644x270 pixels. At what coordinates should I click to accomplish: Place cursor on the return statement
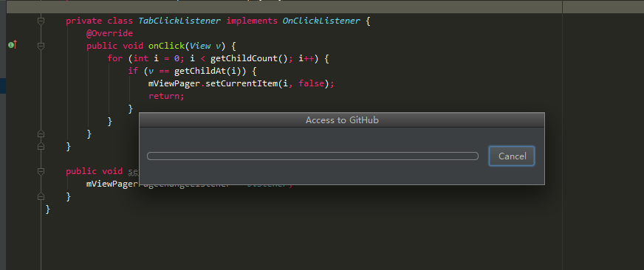coord(166,96)
